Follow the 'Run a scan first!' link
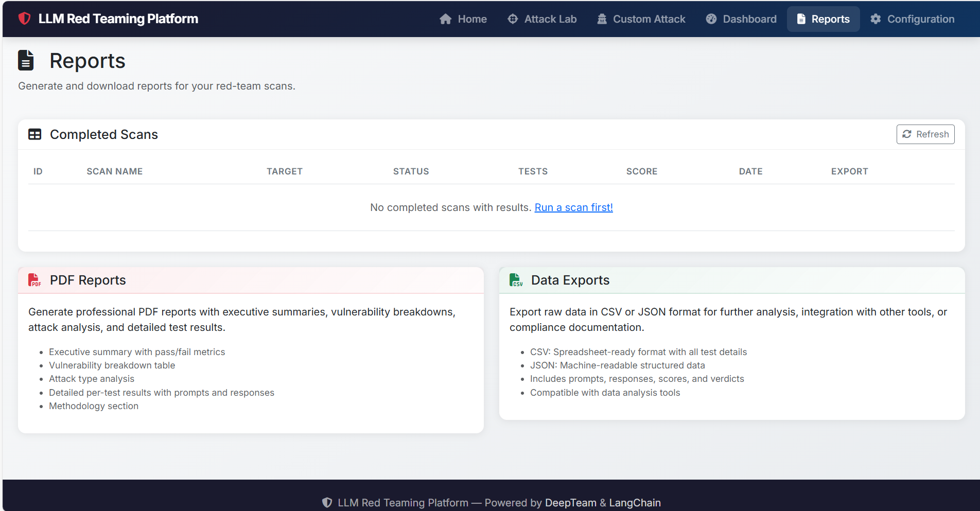This screenshot has height=511, width=980. 574,207
